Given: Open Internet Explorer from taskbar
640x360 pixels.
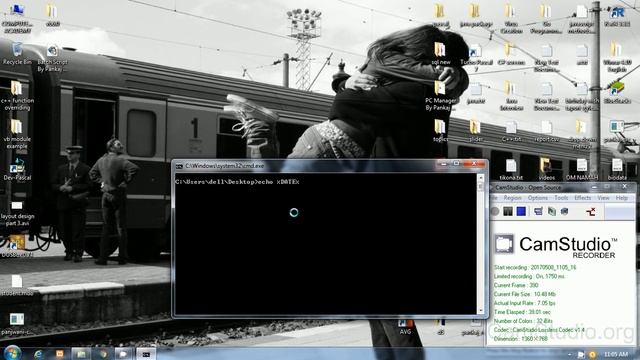Looking at the screenshot, I should tap(39, 354).
